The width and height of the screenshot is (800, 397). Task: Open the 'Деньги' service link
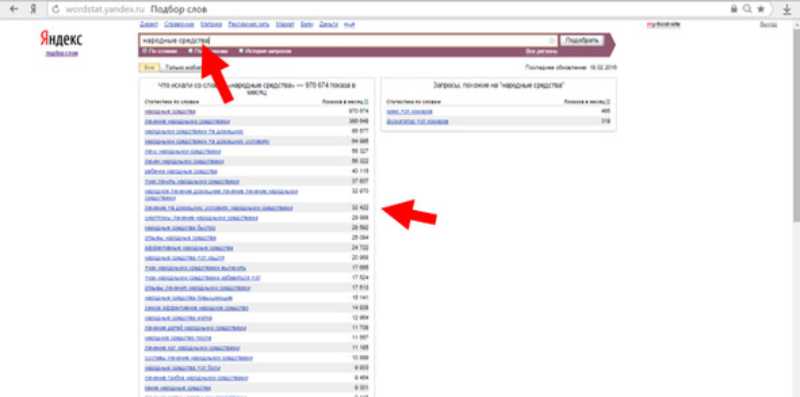(x=329, y=24)
